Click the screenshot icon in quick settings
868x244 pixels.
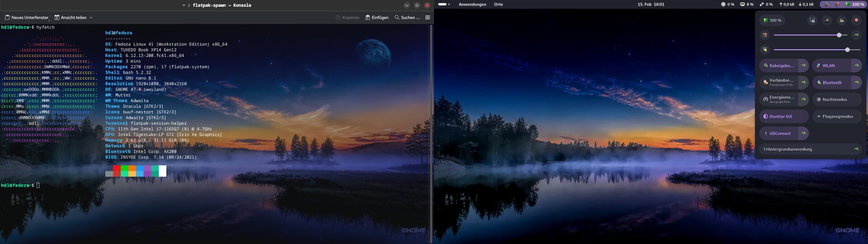(812, 20)
